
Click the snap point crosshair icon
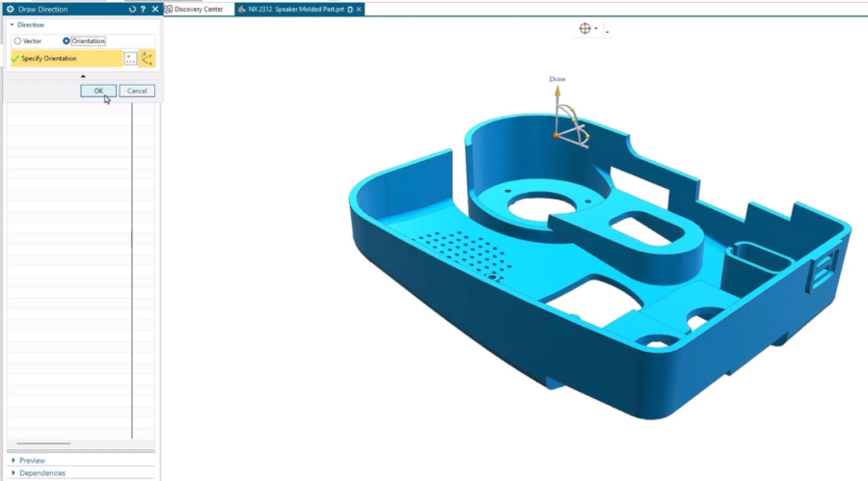click(x=584, y=29)
